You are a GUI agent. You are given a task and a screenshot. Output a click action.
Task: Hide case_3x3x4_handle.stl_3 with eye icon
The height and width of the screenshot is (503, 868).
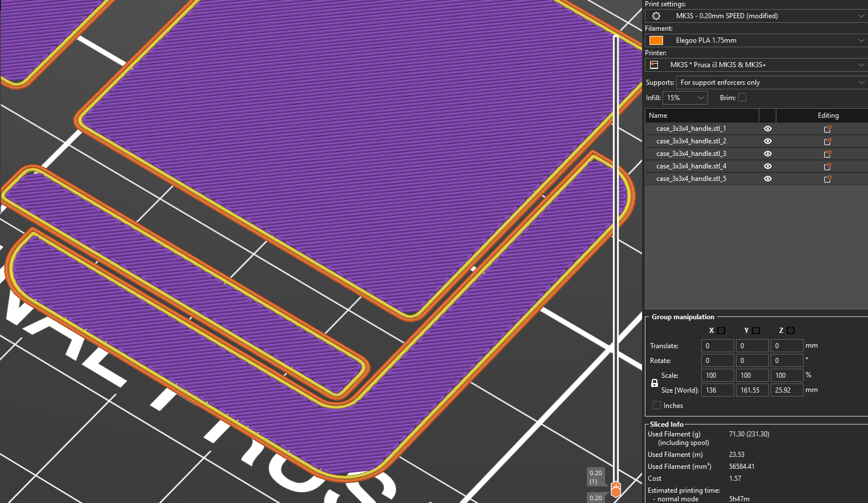point(768,154)
